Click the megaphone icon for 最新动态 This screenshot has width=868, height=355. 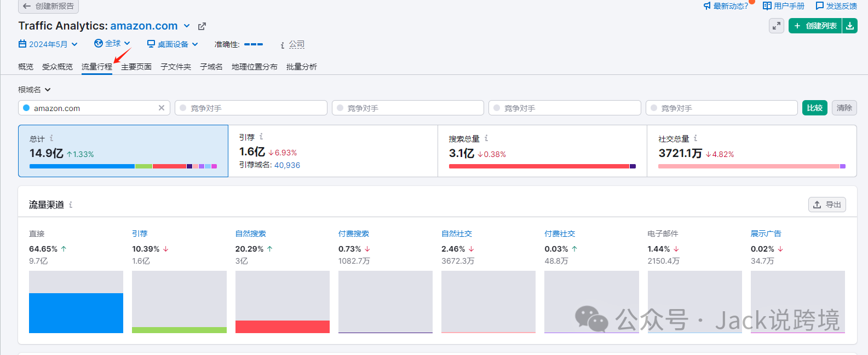tap(707, 6)
